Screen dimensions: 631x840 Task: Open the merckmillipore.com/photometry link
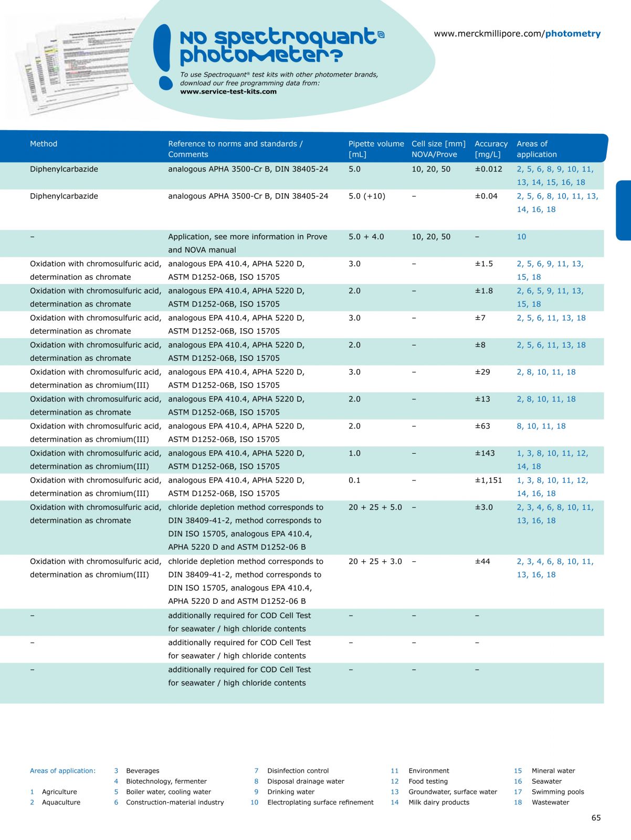click(517, 34)
